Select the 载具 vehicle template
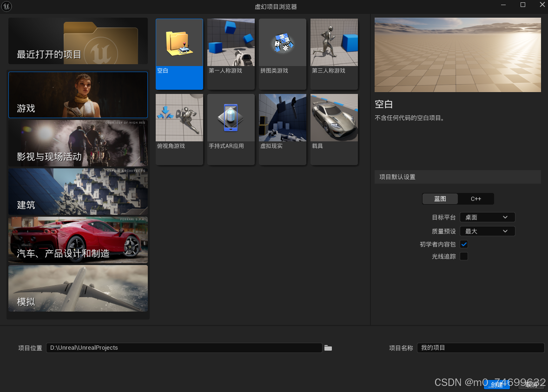 click(334, 129)
